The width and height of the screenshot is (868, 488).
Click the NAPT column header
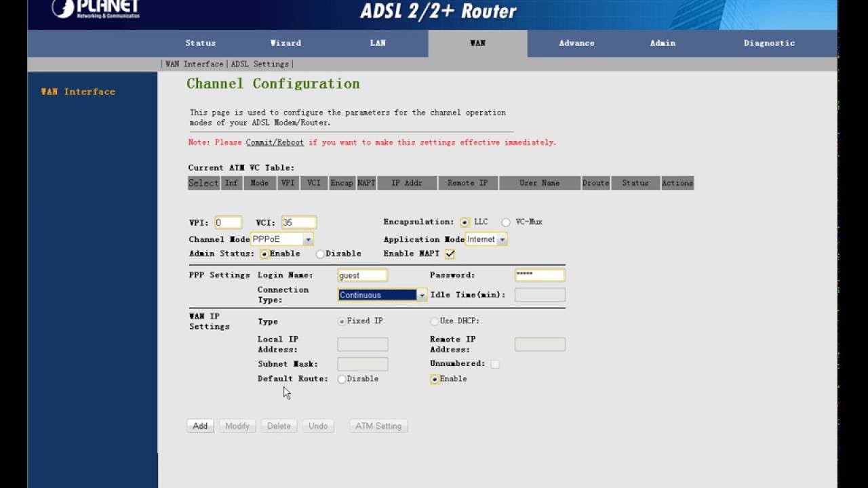tap(366, 183)
